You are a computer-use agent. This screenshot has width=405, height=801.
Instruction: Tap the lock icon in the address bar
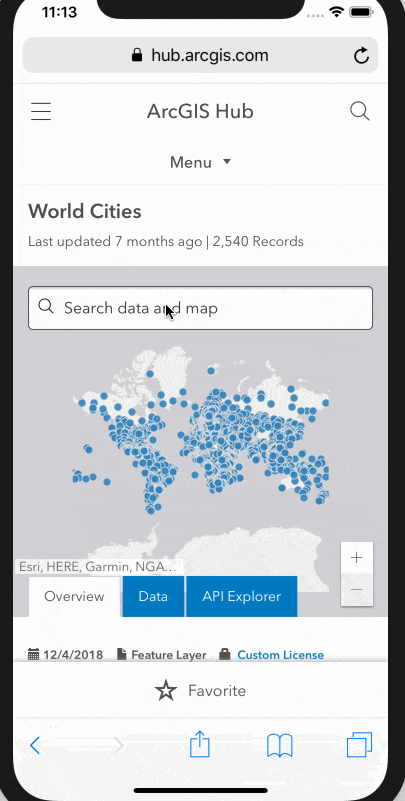tap(137, 55)
